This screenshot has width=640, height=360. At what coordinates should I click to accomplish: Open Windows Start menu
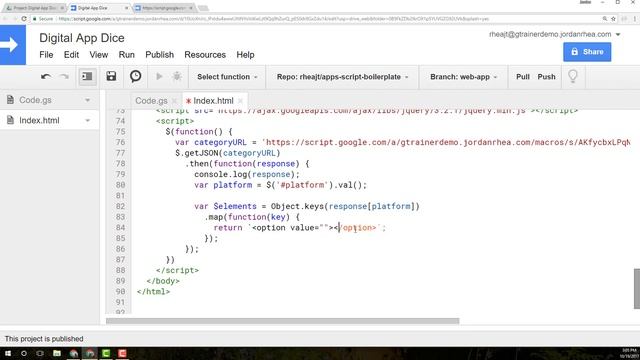tap(8, 353)
